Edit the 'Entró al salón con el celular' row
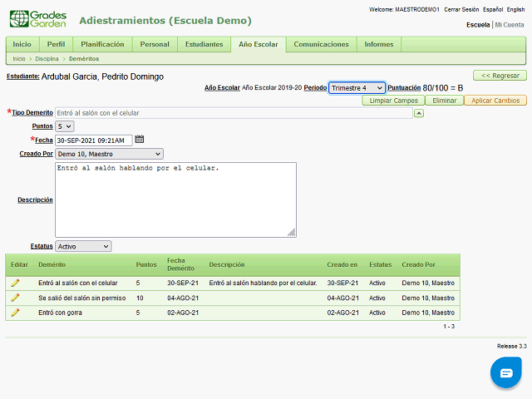The width and height of the screenshot is (532, 399). (15, 283)
